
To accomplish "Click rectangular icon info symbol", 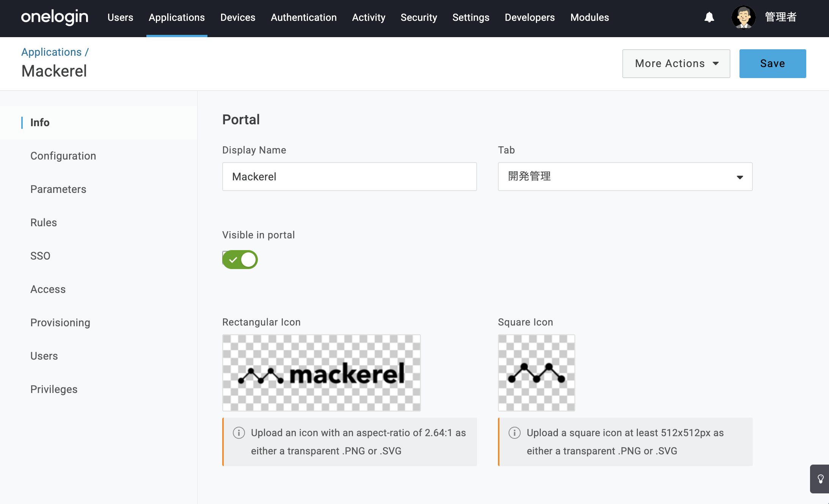I will click(x=239, y=433).
